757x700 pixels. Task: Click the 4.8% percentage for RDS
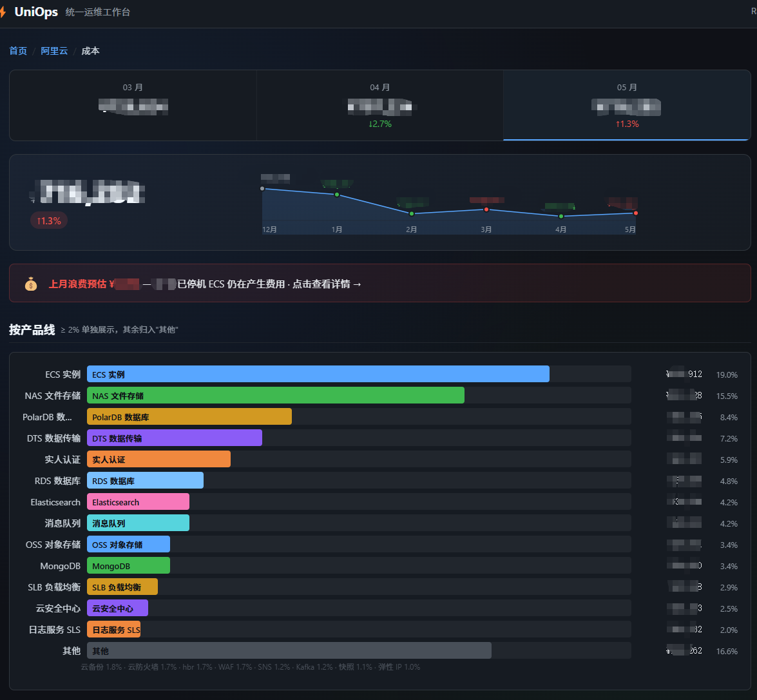tap(729, 481)
